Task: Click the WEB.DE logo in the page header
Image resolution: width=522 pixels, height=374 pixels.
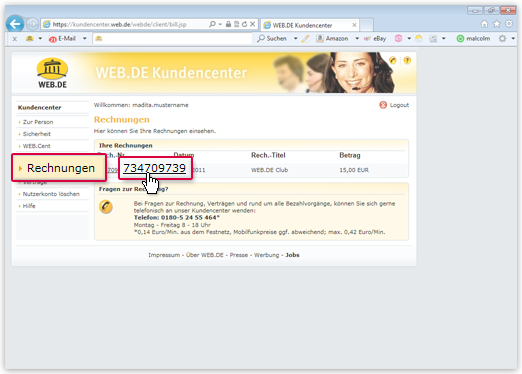Action: point(52,73)
